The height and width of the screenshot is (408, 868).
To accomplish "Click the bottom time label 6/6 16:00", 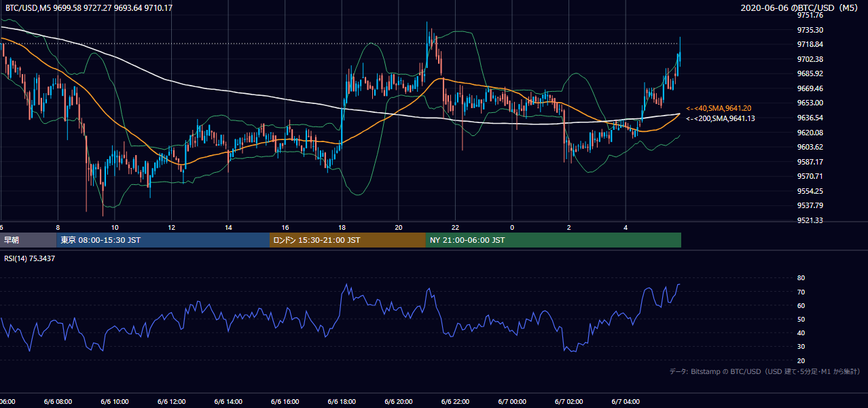I will coord(285,402).
